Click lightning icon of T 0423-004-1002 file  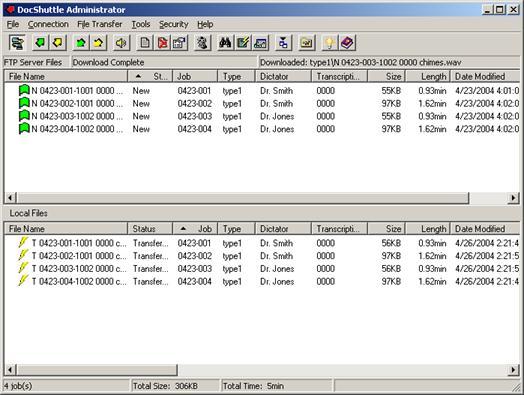point(23,281)
